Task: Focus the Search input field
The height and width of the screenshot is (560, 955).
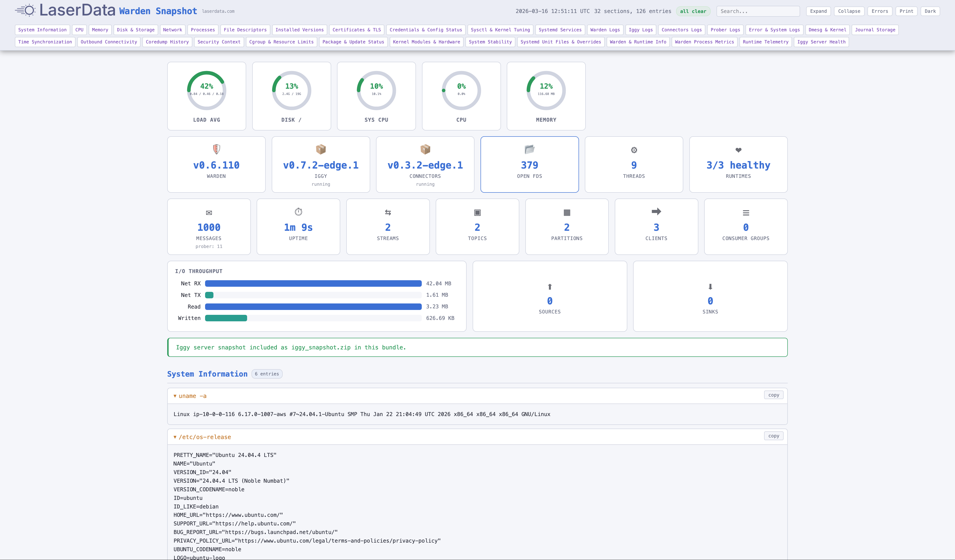Action: (758, 11)
